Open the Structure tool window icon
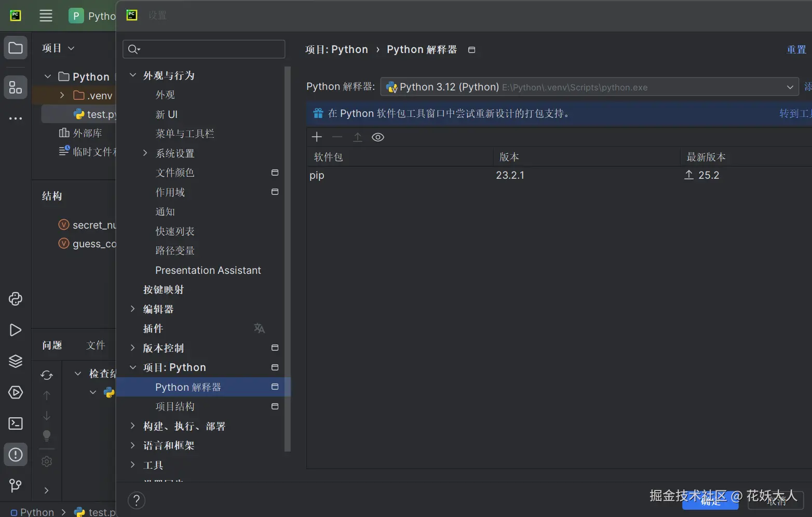The height and width of the screenshot is (517, 812). point(16,87)
